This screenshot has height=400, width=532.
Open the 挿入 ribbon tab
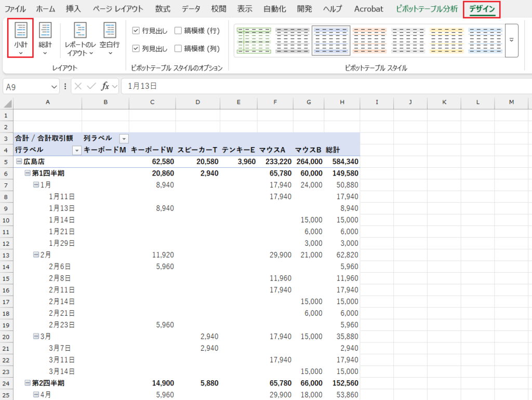point(73,9)
